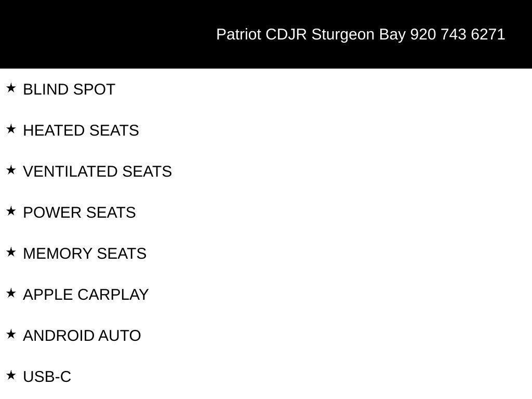Screen dimensions: 532x399
Task: Select the star icon before ANDROID AUTO
Action: 11,334
